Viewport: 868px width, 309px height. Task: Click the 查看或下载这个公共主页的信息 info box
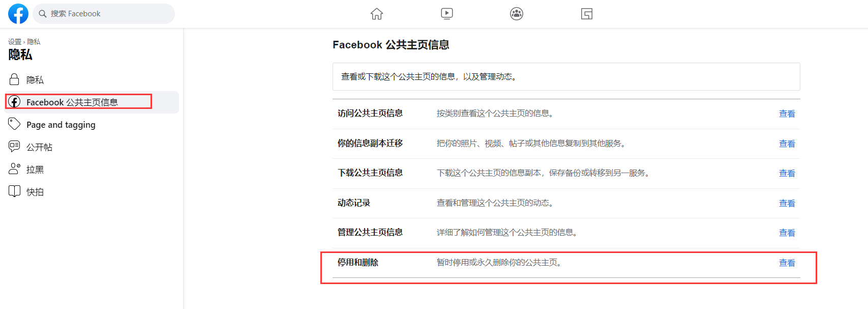tap(566, 76)
